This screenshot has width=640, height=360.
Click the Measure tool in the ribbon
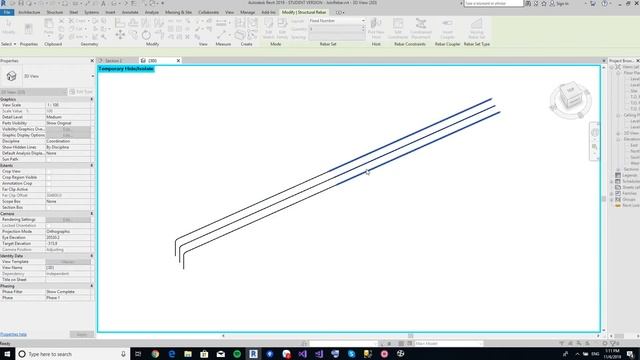[221, 23]
